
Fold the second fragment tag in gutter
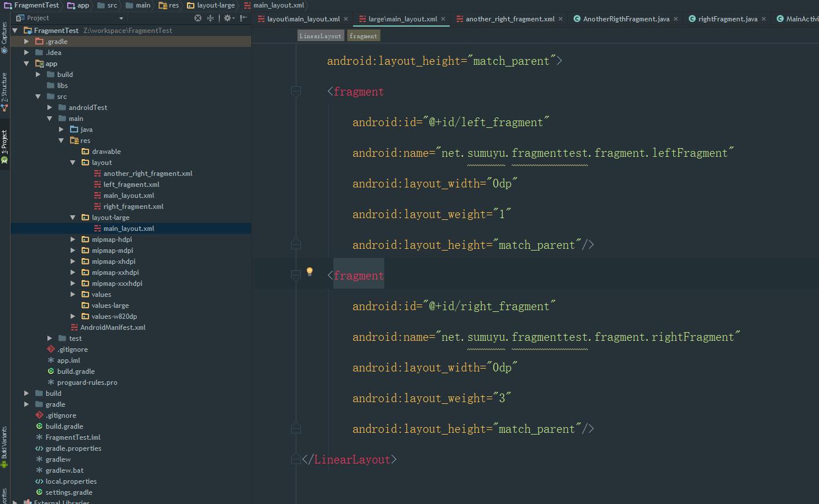296,275
